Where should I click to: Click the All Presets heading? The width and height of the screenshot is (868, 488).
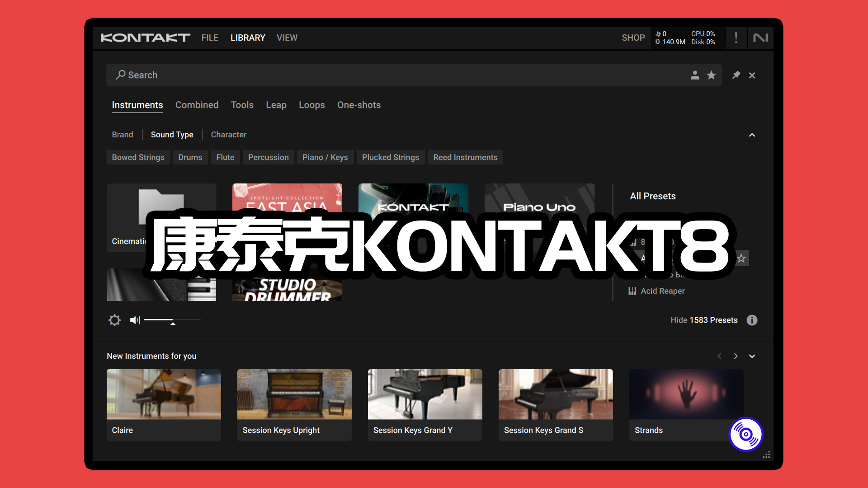pyautogui.click(x=653, y=196)
